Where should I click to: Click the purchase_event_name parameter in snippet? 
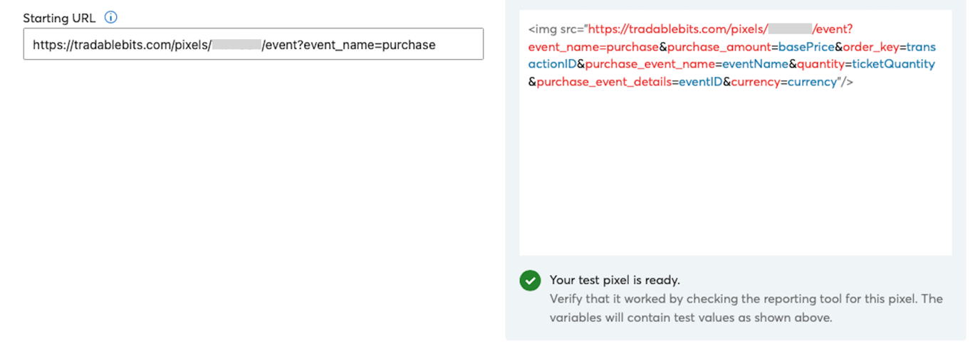click(647, 64)
